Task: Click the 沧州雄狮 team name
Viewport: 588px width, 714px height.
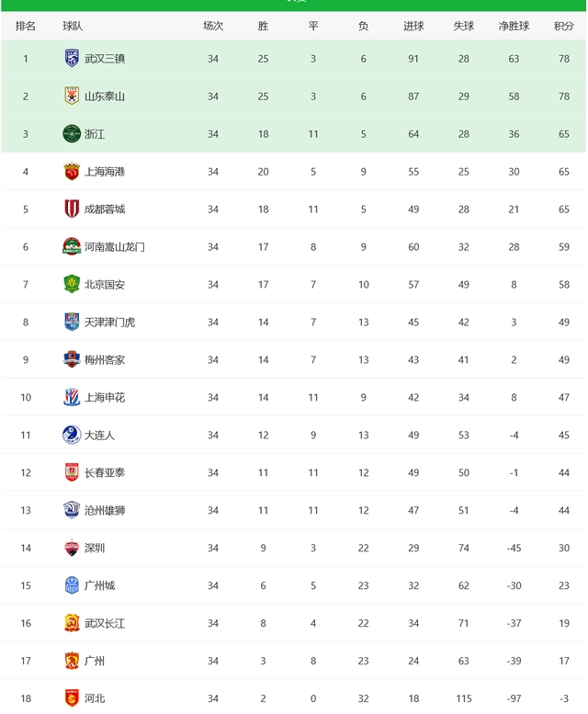Action: pyautogui.click(x=105, y=510)
